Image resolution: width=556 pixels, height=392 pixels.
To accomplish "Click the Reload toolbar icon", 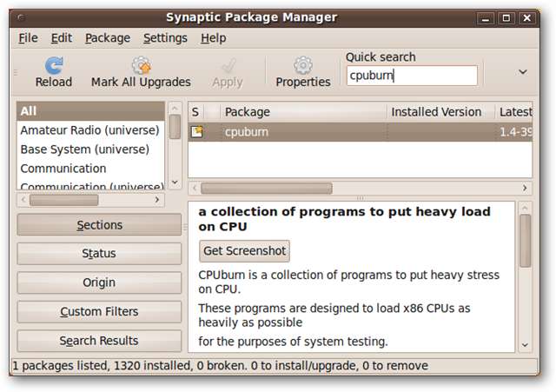I will [54, 65].
